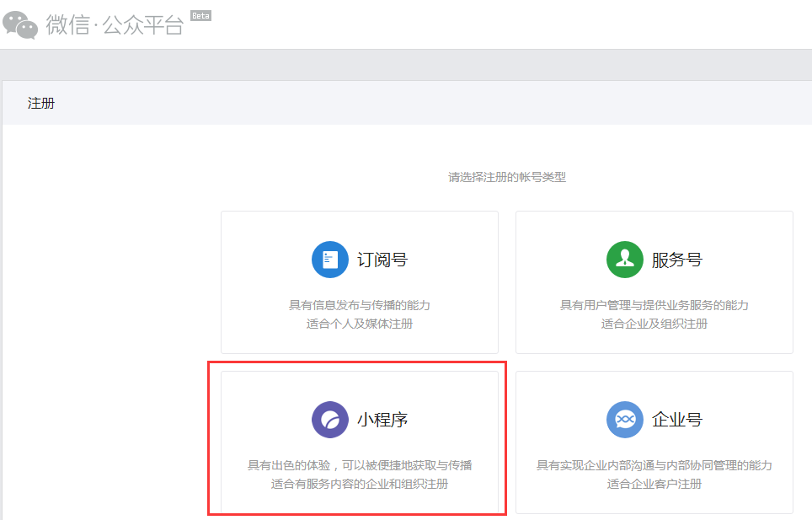812x520 pixels.
Task: Click the 微信·公众平台 title text
Action: pos(115,24)
